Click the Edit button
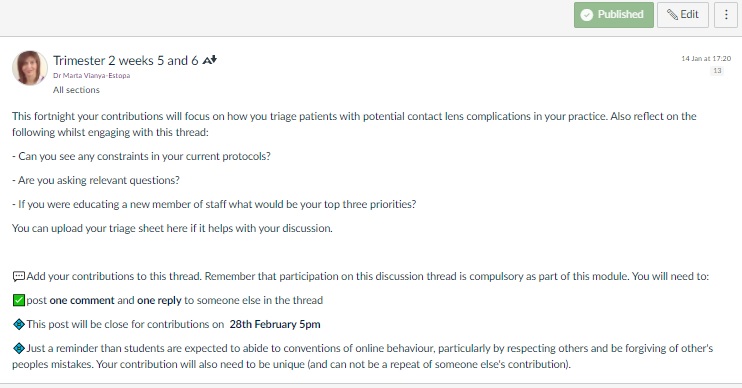This screenshot has width=742, height=388. point(682,15)
